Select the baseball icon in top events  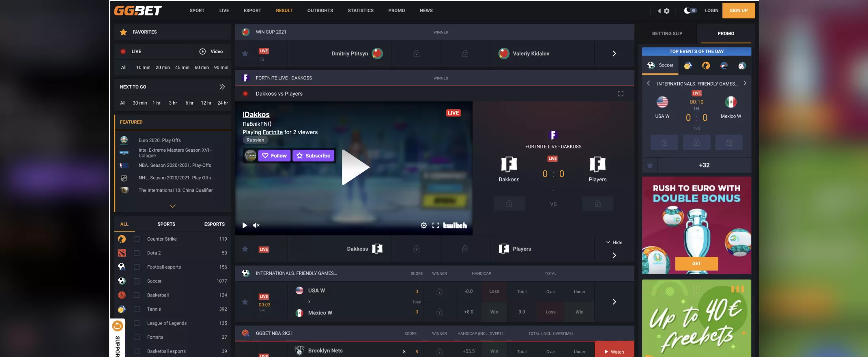tap(742, 66)
